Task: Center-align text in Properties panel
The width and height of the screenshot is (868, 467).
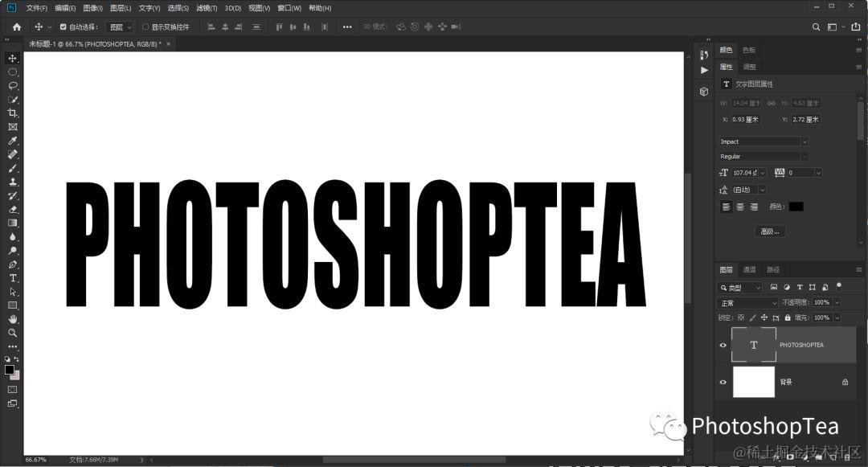Action: pos(740,207)
